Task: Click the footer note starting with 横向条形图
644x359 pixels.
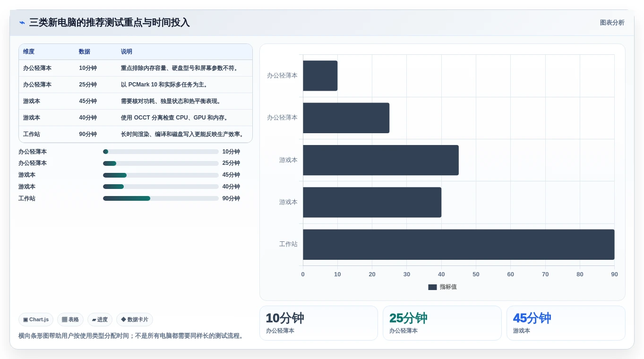Action: pyautogui.click(x=132, y=336)
